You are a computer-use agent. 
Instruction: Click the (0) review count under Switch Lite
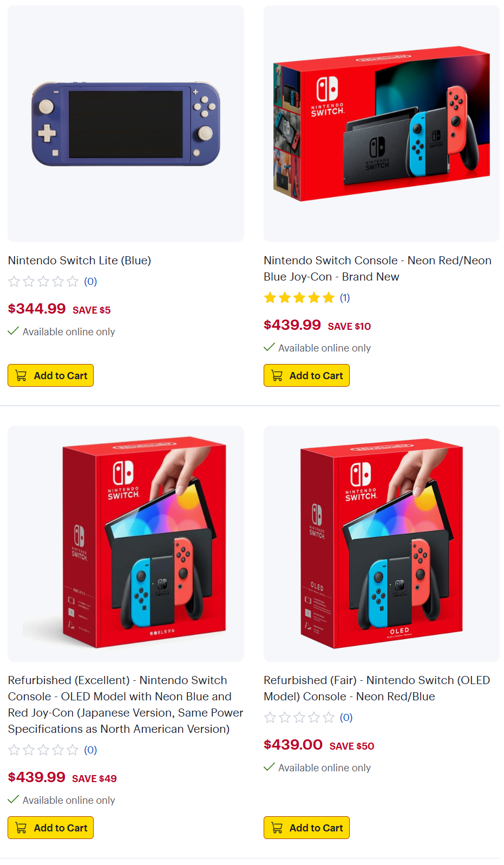90,282
